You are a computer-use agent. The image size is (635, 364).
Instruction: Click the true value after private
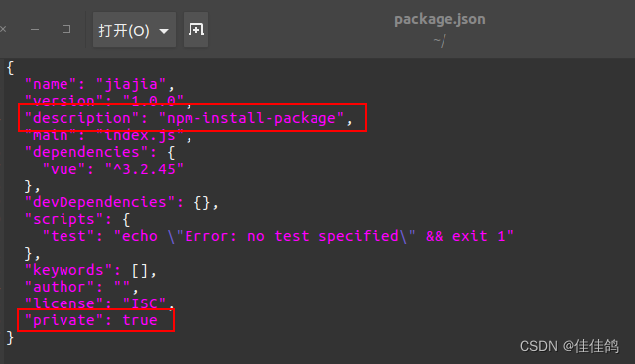coord(140,320)
